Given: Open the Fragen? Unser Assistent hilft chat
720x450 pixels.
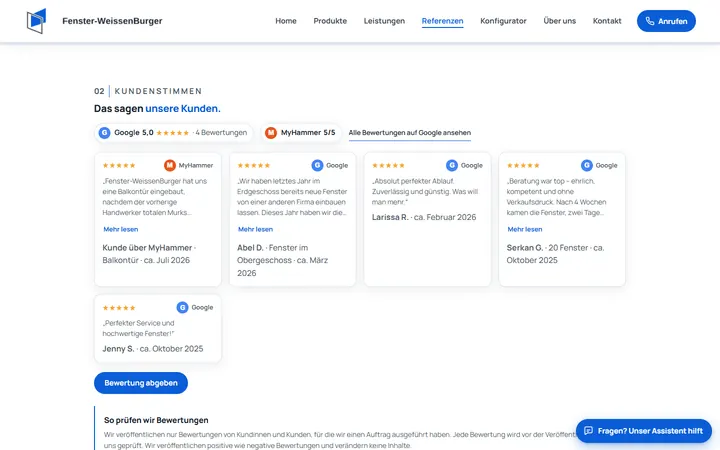Looking at the screenshot, I should [x=644, y=431].
